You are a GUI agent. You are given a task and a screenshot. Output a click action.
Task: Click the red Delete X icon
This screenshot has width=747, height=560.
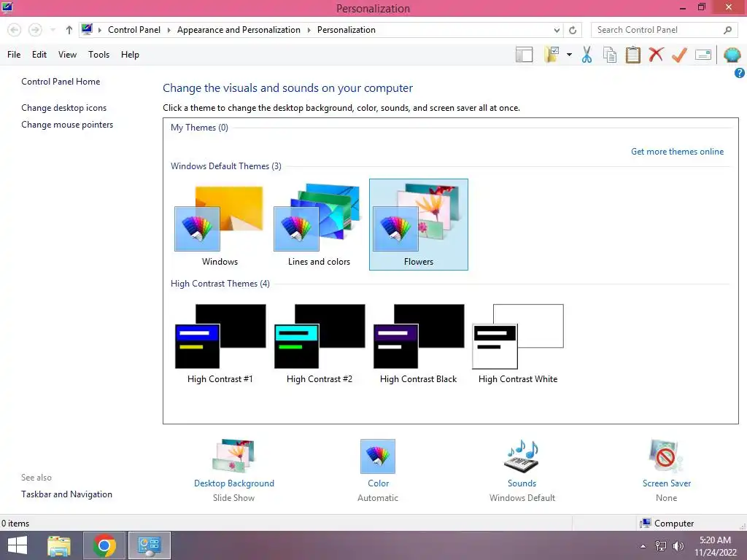coord(656,55)
